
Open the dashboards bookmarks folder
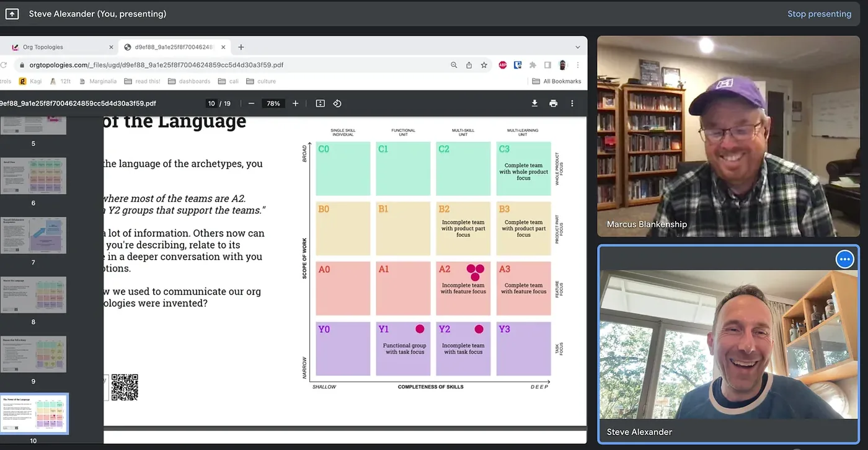click(x=188, y=81)
